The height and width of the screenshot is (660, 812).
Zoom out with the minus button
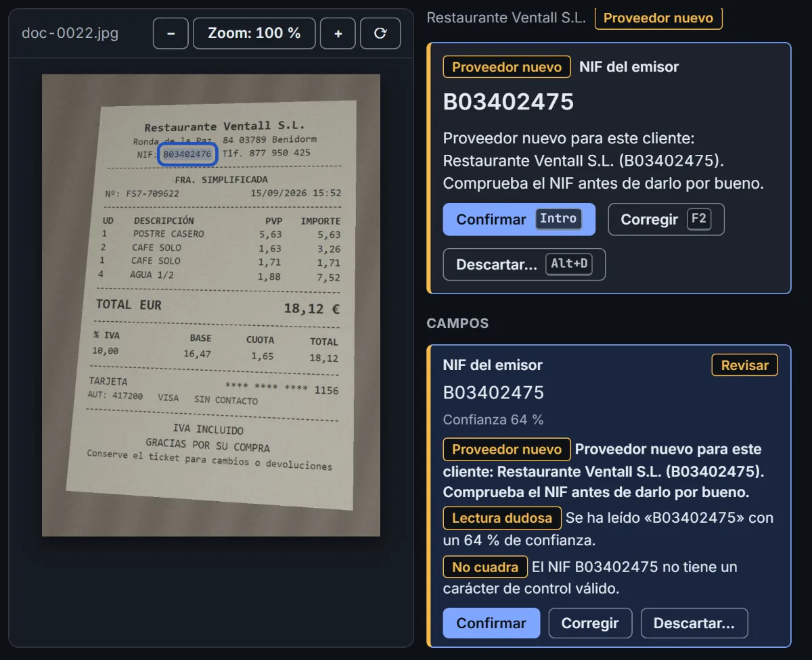pos(171,33)
